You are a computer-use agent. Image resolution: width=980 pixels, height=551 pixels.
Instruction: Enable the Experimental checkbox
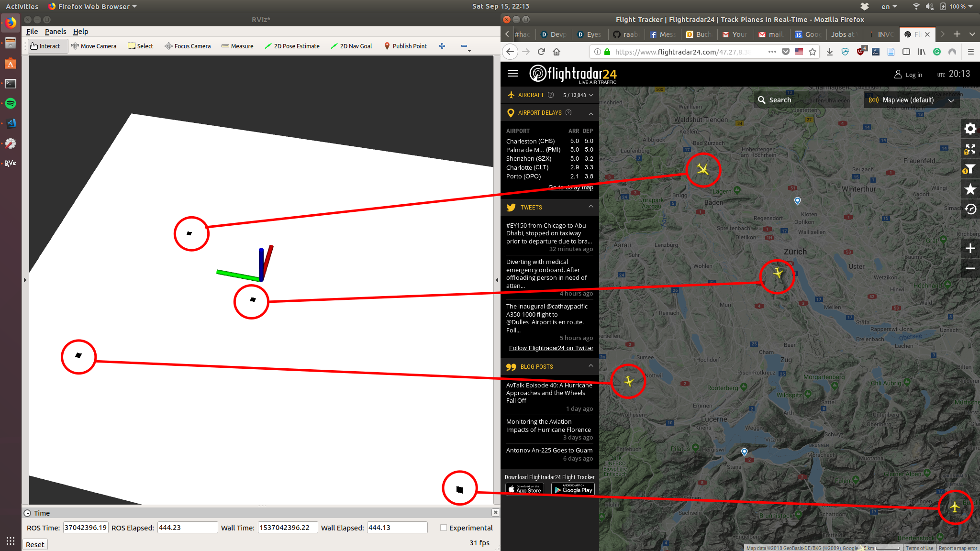click(x=444, y=528)
